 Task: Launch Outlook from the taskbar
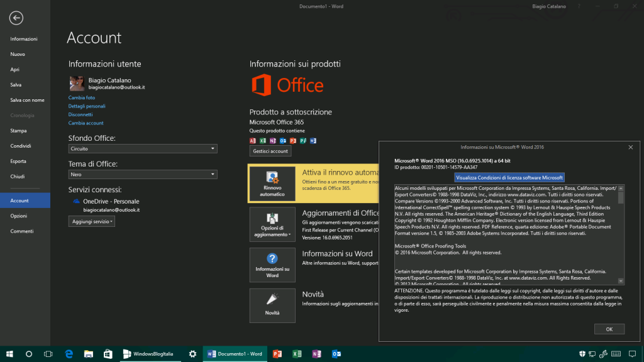point(336,354)
